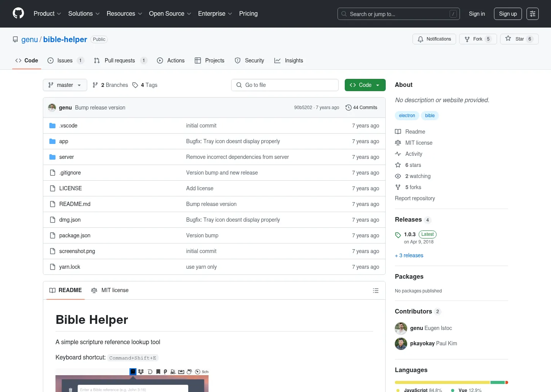The height and width of the screenshot is (392, 551).
Task: View 6 stars stargazers
Action: [x=408, y=165]
